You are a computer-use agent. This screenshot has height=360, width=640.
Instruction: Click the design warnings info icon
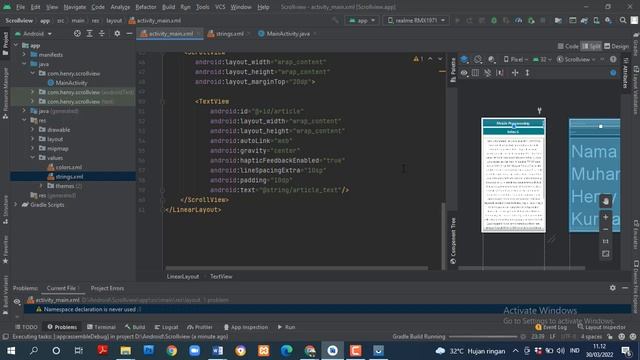613,60
